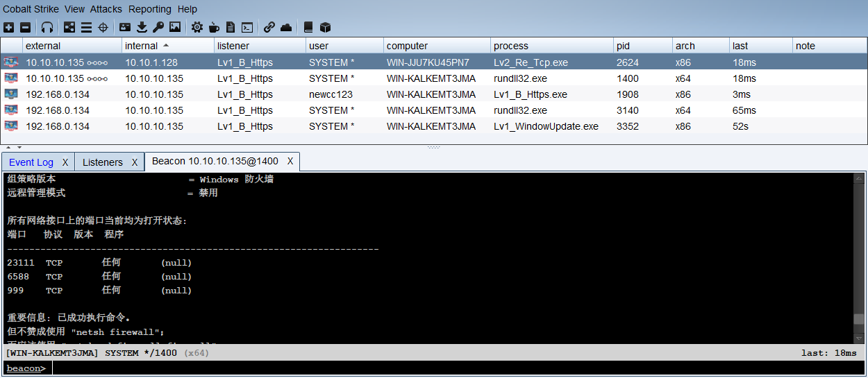The image size is (868, 378).
Task: Click pid cell 3352
Action: coord(628,126)
